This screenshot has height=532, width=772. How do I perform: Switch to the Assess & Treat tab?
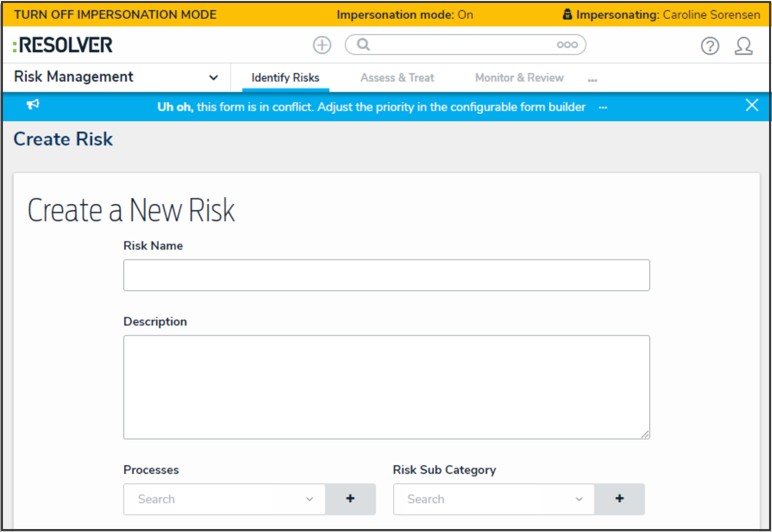(x=397, y=78)
